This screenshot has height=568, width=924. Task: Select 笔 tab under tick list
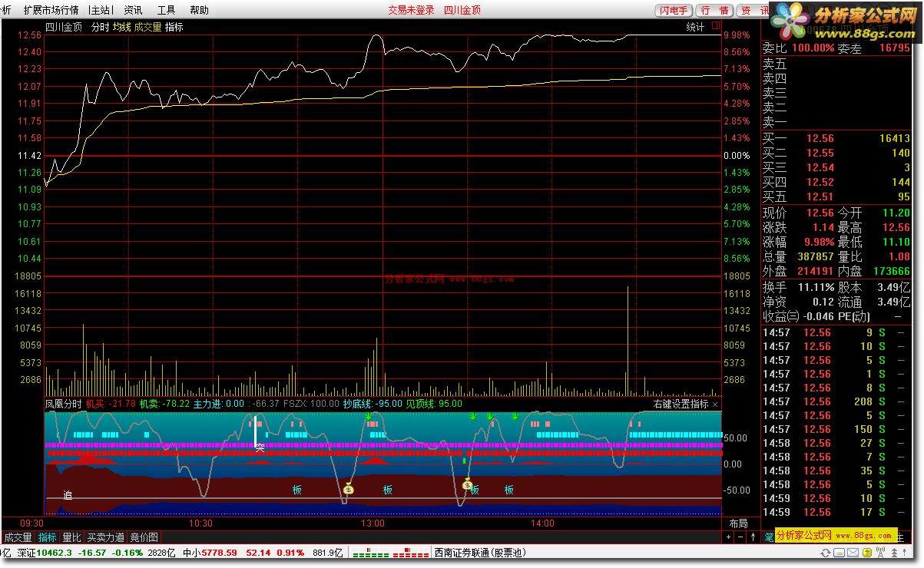(x=769, y=537)
